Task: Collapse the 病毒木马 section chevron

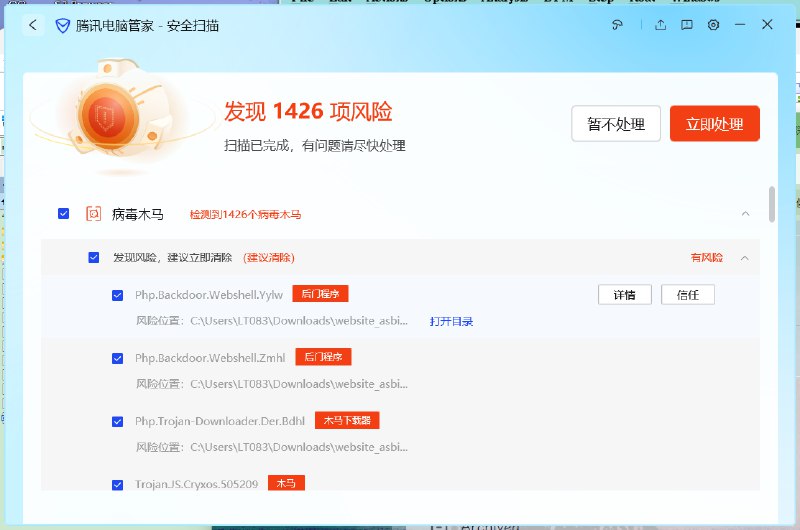Action: [745, 214]
